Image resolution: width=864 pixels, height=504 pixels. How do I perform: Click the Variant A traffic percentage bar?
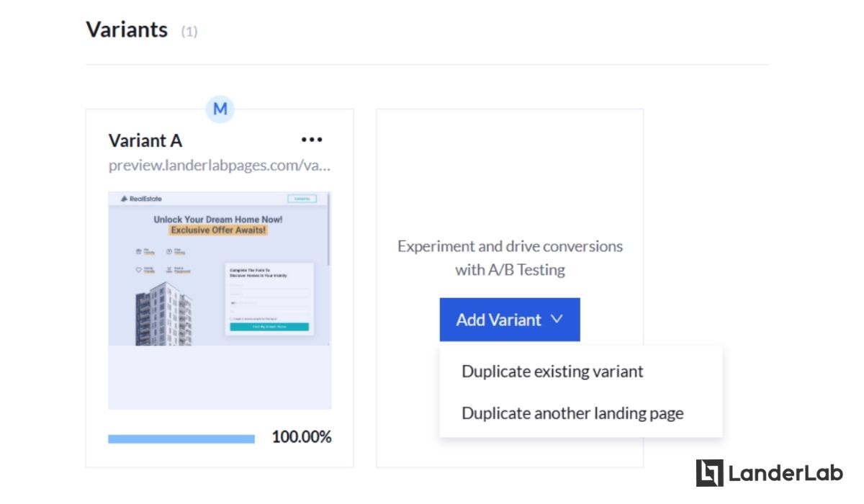coord(181,438)
